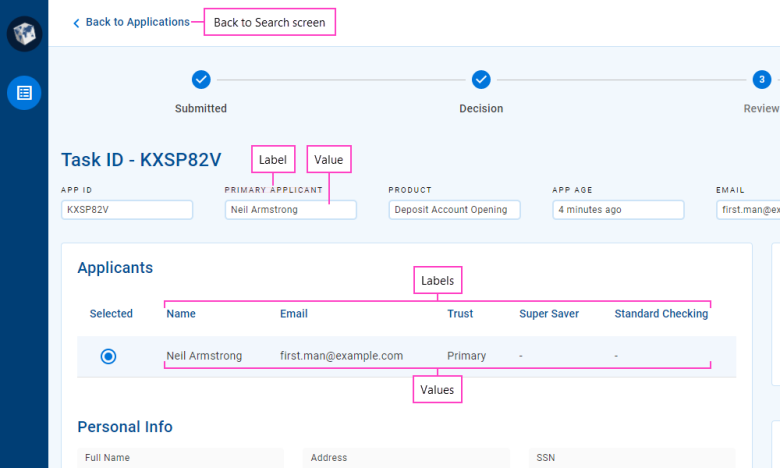This screenshot has width=780, height=468.
Task: Click the App Age field
Action: 618,210
